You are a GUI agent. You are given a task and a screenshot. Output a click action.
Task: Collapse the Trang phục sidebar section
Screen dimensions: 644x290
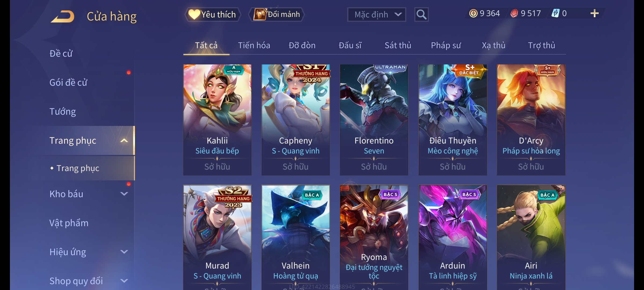124,140
